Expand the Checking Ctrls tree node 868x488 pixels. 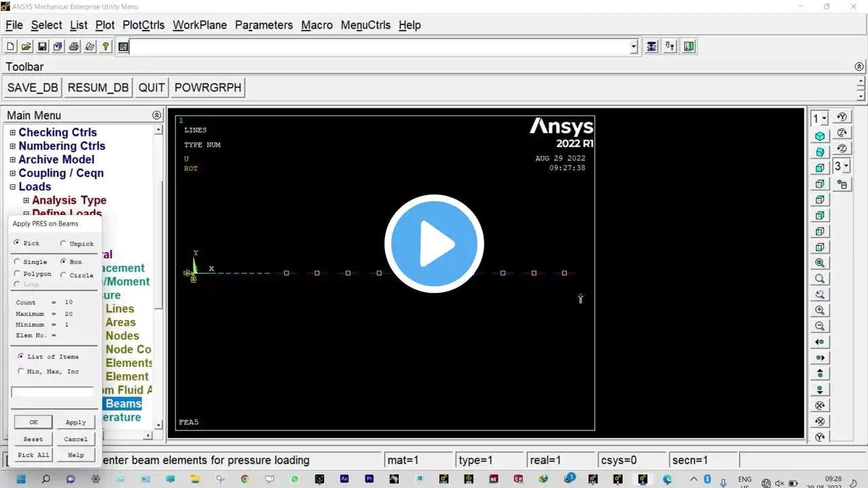click(x=12, y=133)
